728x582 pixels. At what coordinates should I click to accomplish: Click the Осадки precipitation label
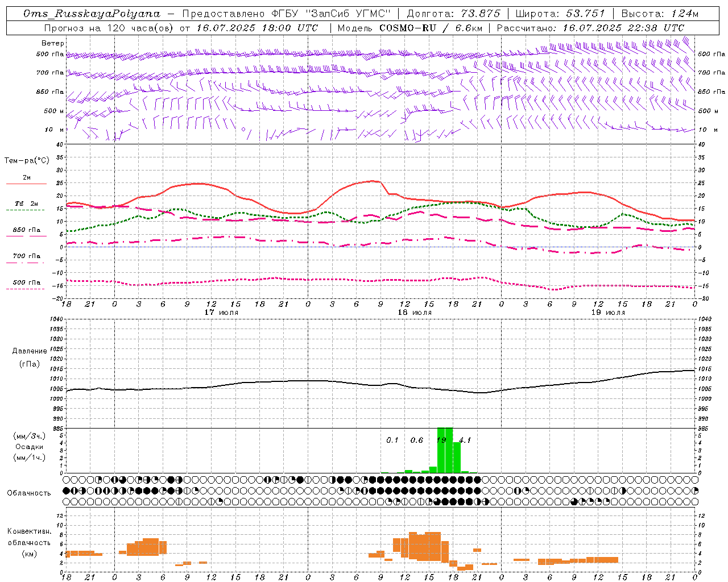click(29, 447)
